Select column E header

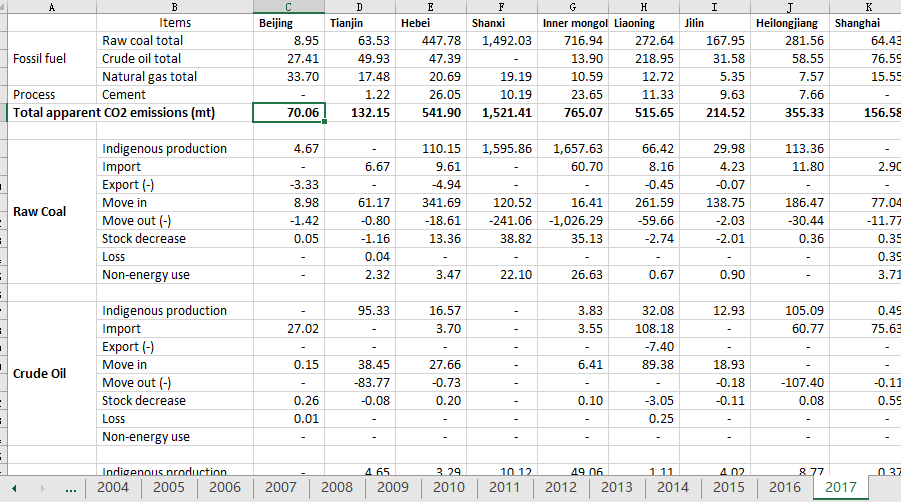[x=431, y=7]
